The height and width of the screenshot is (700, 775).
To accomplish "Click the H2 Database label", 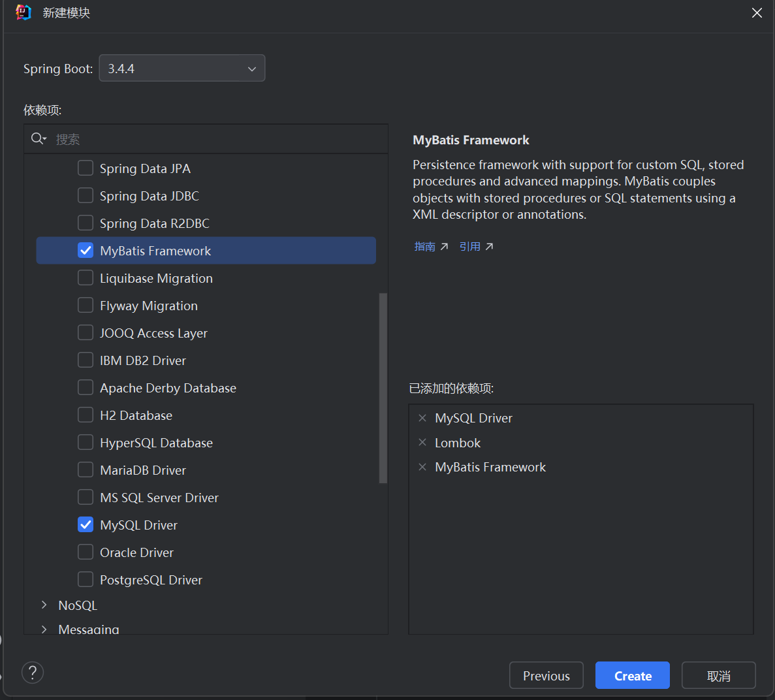I will 136,415.
